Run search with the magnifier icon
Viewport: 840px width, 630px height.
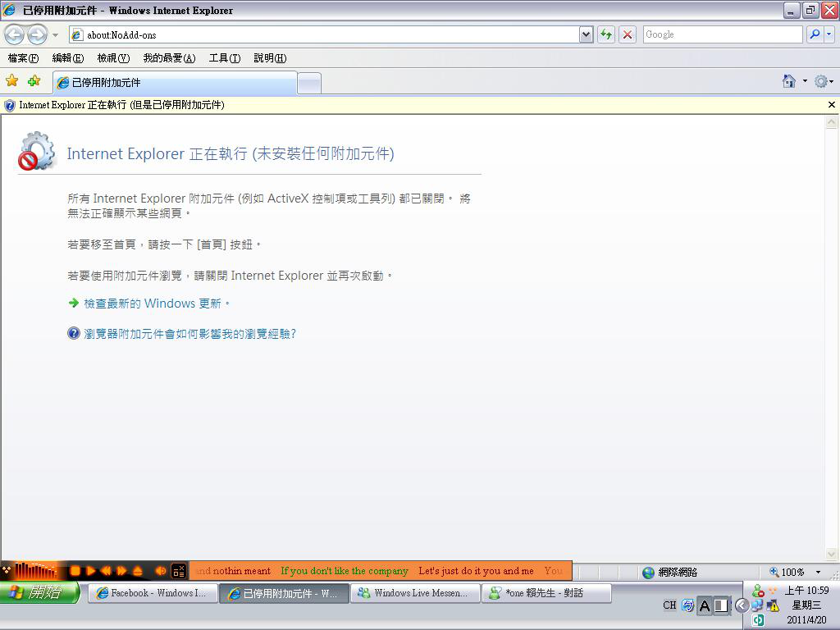click(x=815, y=34)
